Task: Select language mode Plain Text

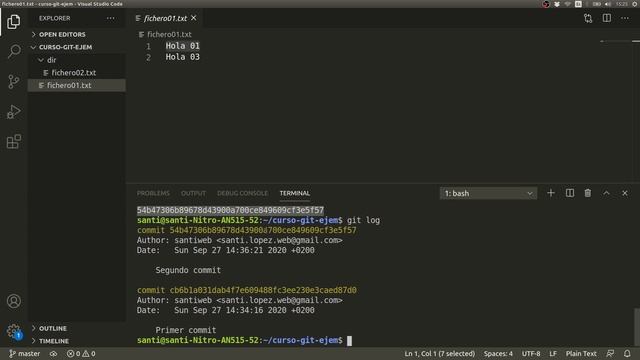Action: click(x=581, y=354)
